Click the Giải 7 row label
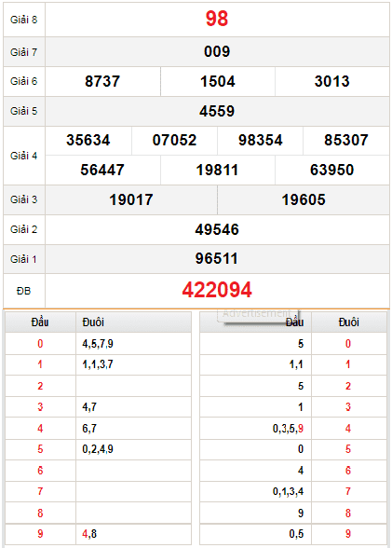 pyautogui.click(x=23, y=52)
